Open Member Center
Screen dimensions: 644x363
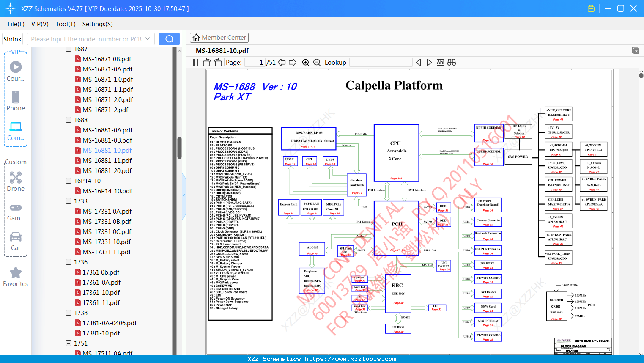click(x=219, y=38)
